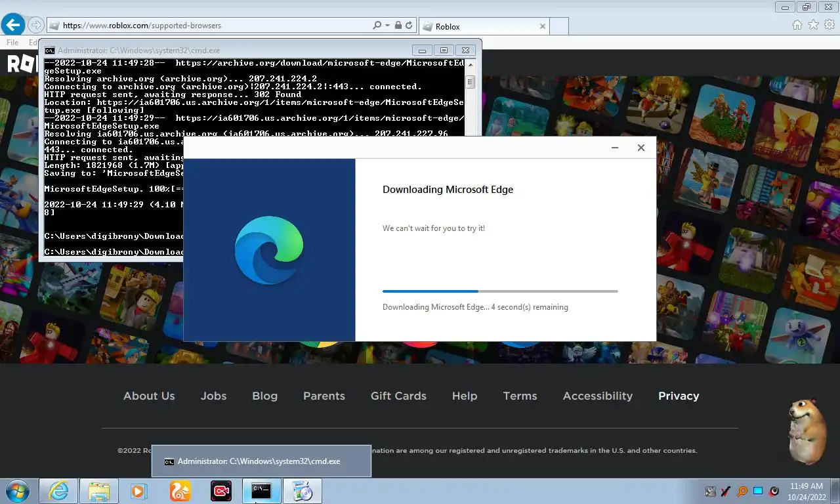Open the Privacy footer link

[679, 396]
